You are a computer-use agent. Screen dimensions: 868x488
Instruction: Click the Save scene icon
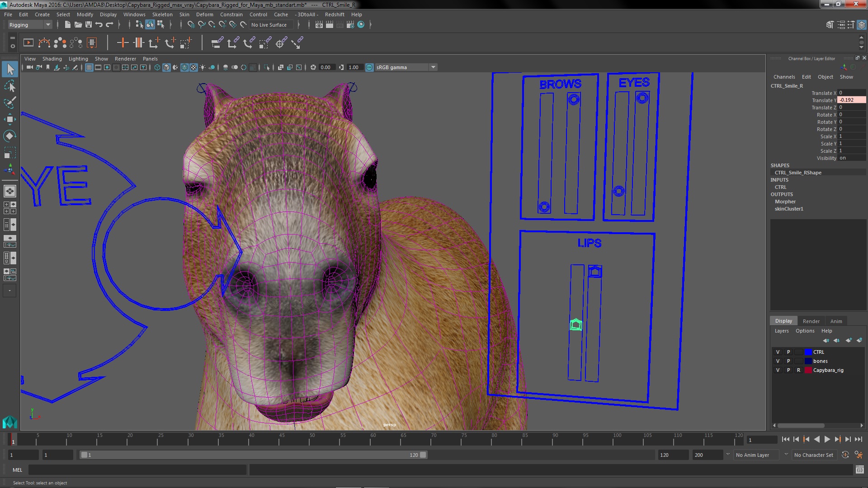pos(88,24)
